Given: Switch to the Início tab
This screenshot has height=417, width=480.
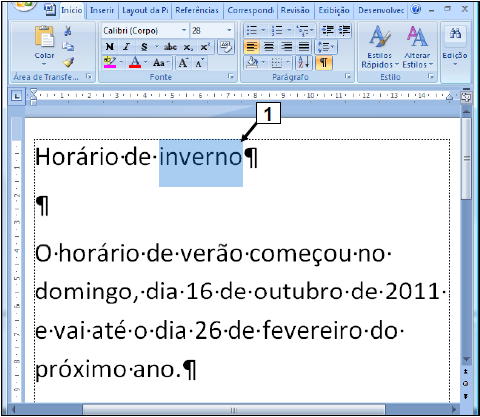Looking at the screenshot, I should [71, 10].
